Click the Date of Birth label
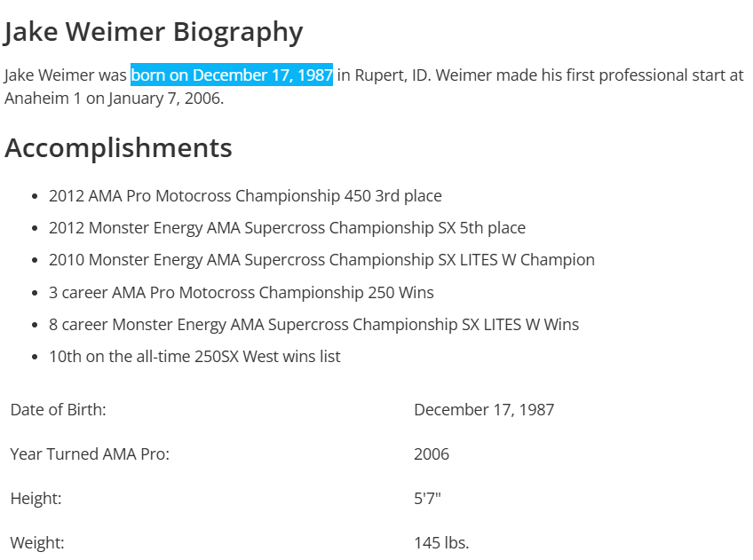 click(58, 410)
